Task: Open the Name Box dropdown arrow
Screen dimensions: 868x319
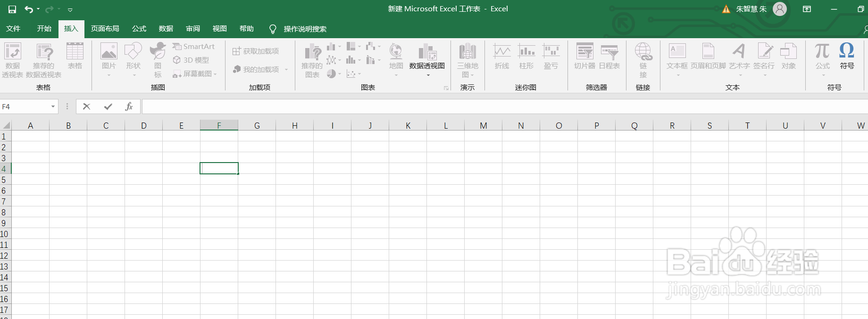Action: tap(53, 107)
